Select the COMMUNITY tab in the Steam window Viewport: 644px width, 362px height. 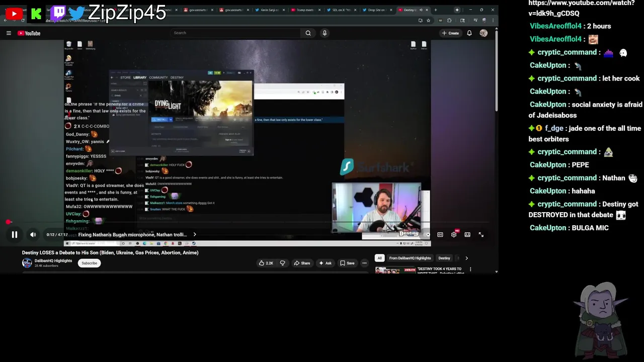(158, 77)
